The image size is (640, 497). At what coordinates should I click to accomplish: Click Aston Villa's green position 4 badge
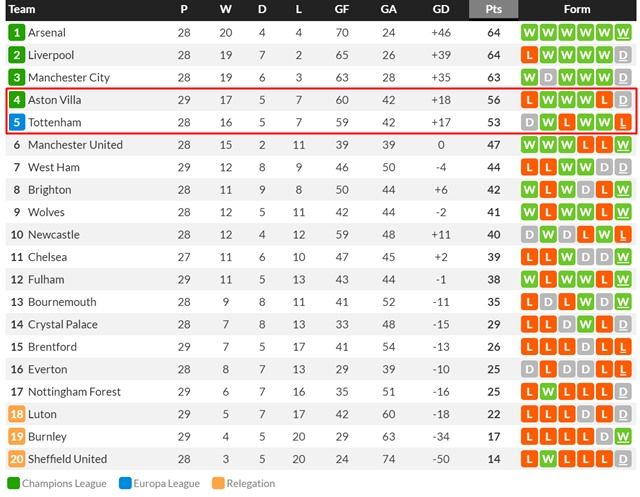tap(16, 100)
